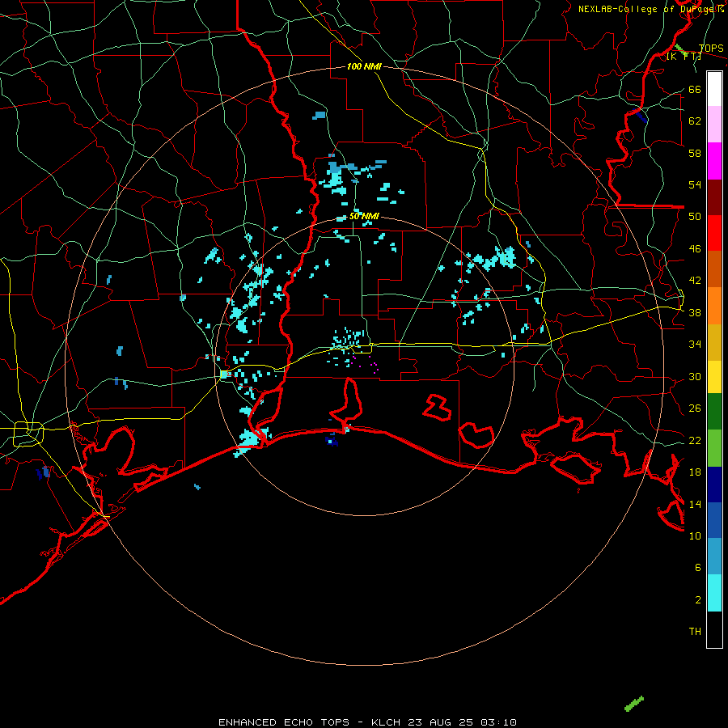Click the white top color swatch in legend
This screenshot has width=728, height=728.
click(x=714, y=89)
